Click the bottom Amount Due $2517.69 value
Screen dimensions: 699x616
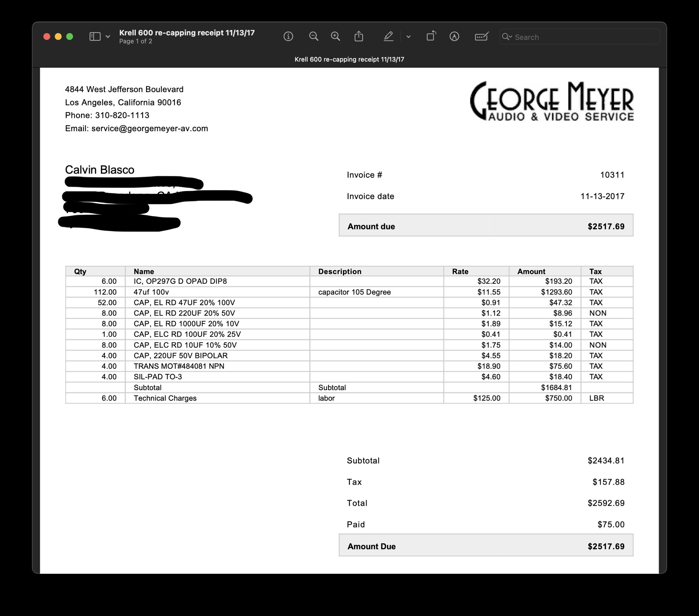[x=606, y=546]
